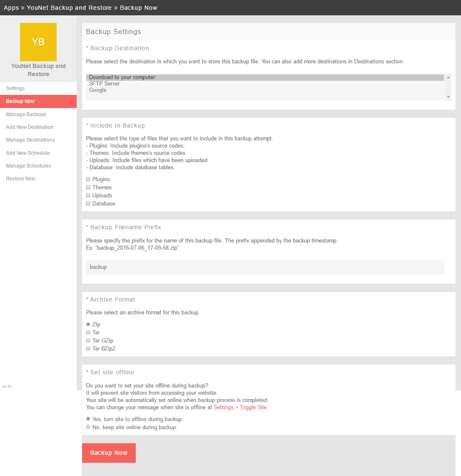The width and height of the screenshot is (461, 476).
Task: Enable the Plugins checkbox
Action: coord(88,179)
